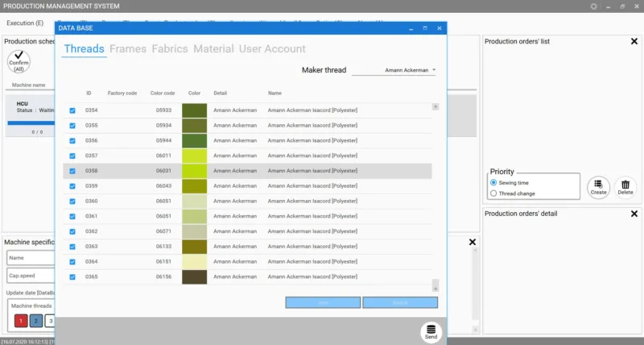The height and width of the screenshot is (345, 644).
Task: Switch to the Frames tab
Action: point(128,48)
